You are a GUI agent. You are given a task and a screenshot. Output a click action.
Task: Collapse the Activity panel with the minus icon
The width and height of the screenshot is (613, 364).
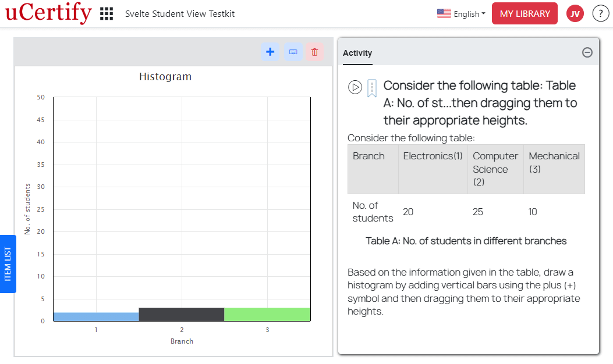tap(587, 51)
